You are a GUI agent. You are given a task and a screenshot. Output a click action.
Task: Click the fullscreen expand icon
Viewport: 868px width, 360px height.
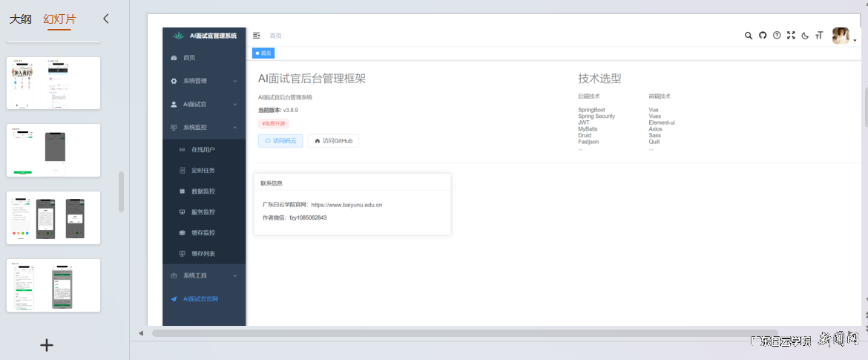[791, 36]
